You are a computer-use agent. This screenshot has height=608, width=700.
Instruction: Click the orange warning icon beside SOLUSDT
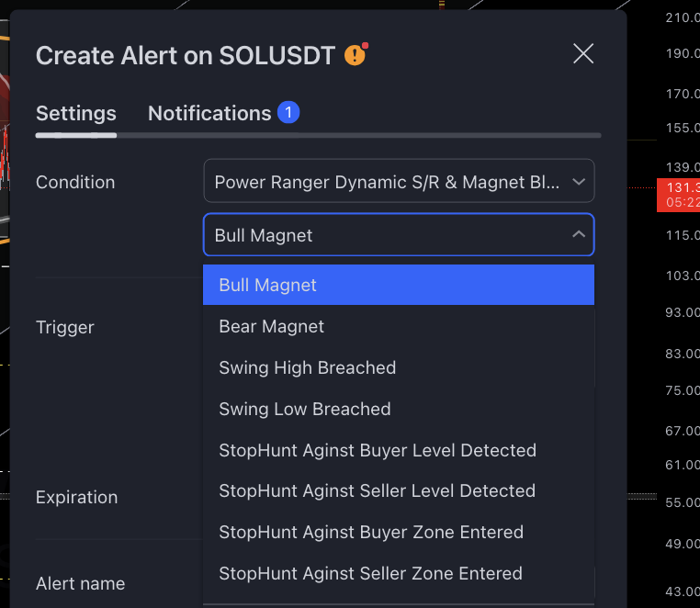(x=355, y=55)
